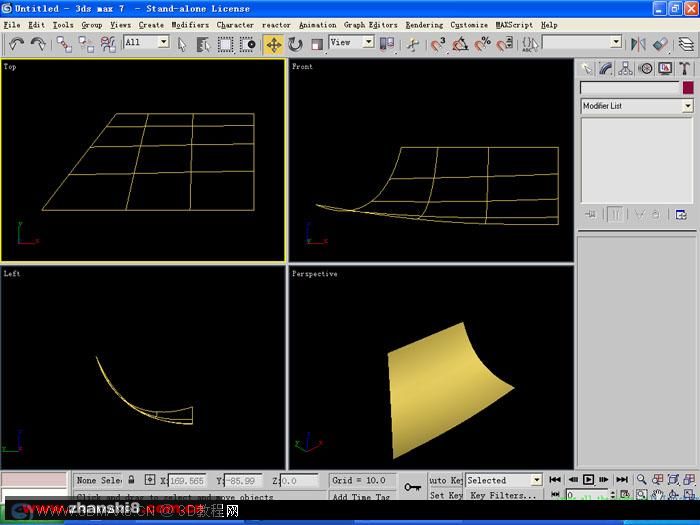Viewport: 700px width, 525px height.
Task: Activate the Select and Rotate tool
Action: (295, 45)
